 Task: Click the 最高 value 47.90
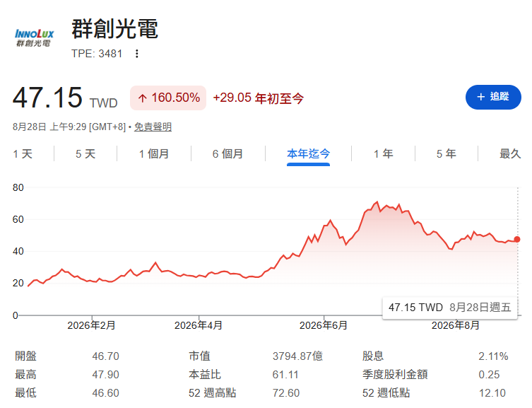pos(105,374)
